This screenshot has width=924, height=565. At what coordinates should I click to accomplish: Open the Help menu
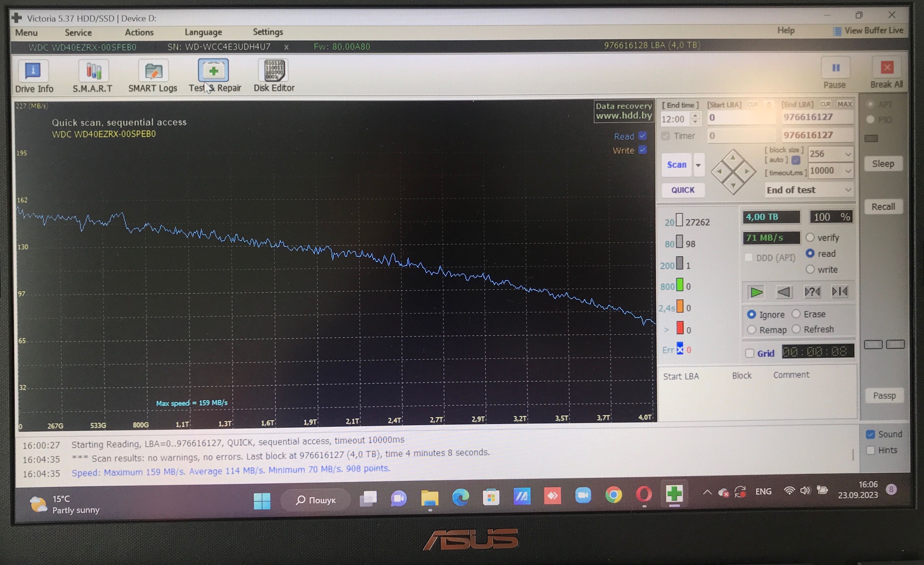point(786,30)
